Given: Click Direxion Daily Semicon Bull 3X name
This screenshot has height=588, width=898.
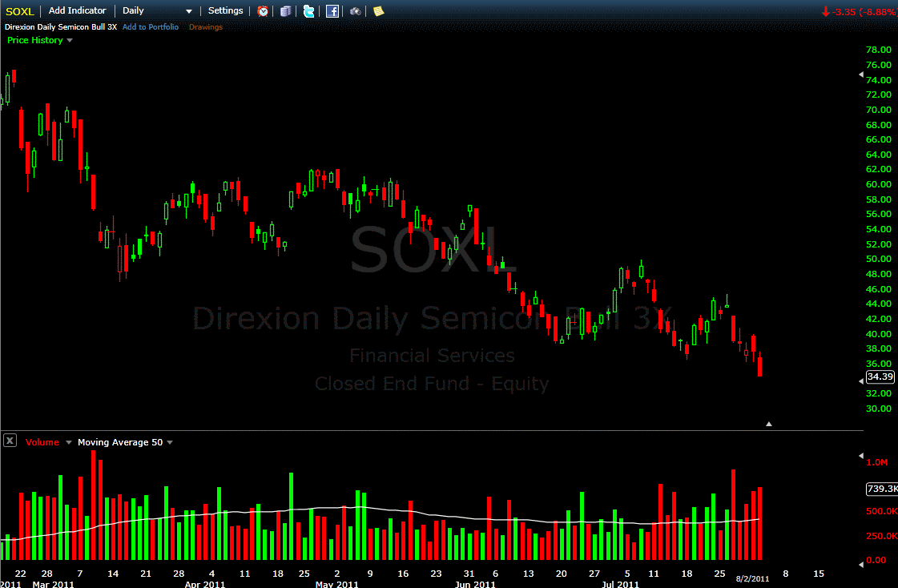Looking at the screenshot, I should [x=61, y=27].
